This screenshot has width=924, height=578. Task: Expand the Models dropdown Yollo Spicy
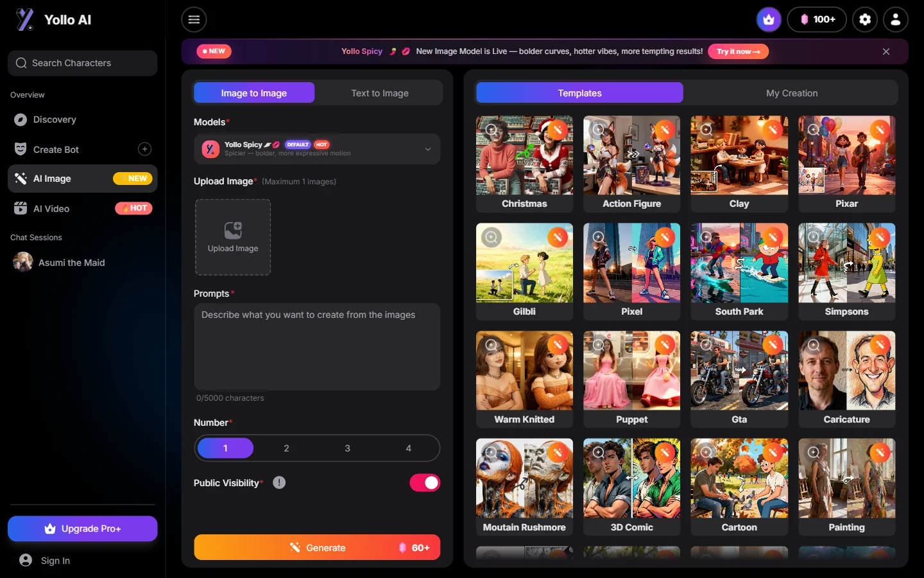point(317,149)
